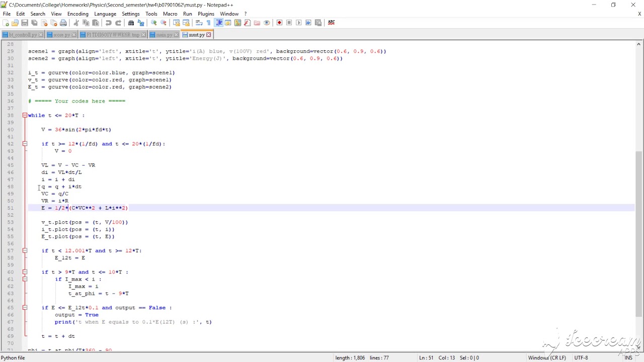Save all open files from the toolbar
This screenshot has width=644, height=362.
click(x=34, y=23)
